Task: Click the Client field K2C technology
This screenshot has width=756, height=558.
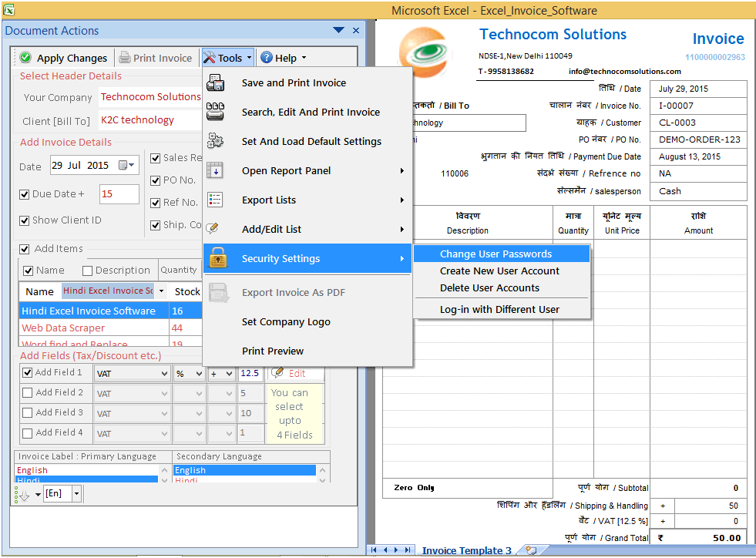Action: (x=150, y=120)
